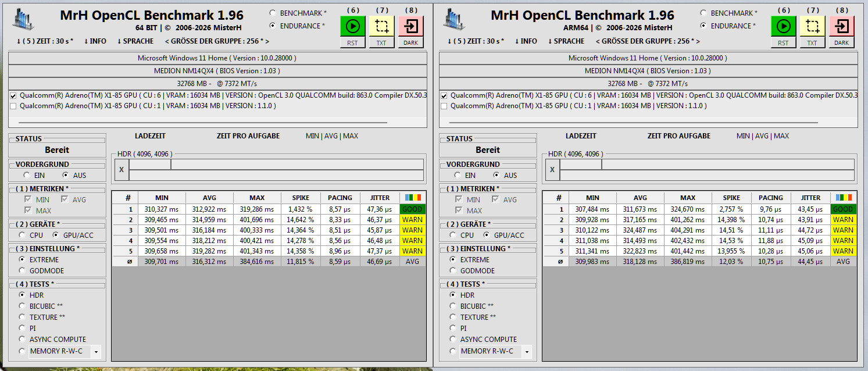This screenshot has width=868, height=371.
Task: Click device list horizontal scrollbar in ARM64 window
Action: (x=634, y=123)
